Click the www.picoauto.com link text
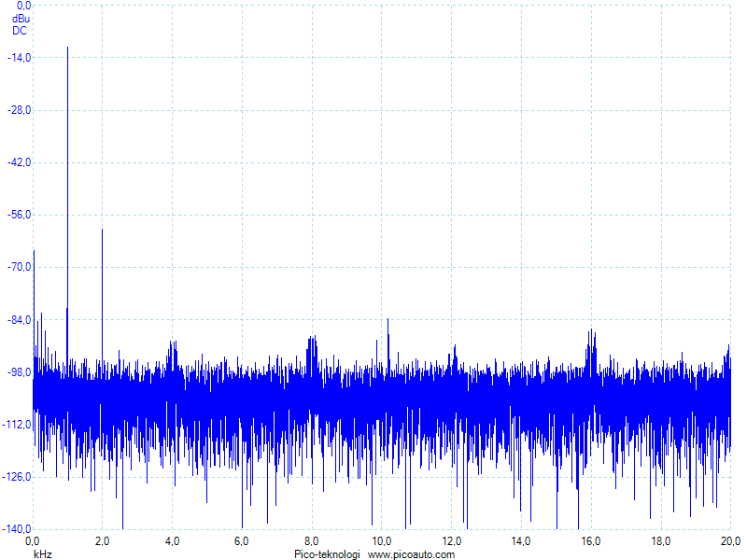 [411, 554]
